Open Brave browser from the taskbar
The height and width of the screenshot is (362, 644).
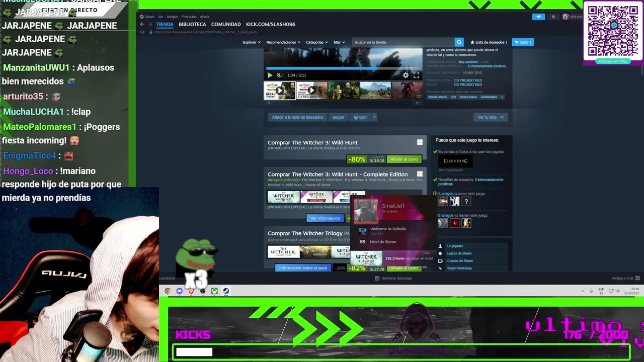[x=191, y=291]
